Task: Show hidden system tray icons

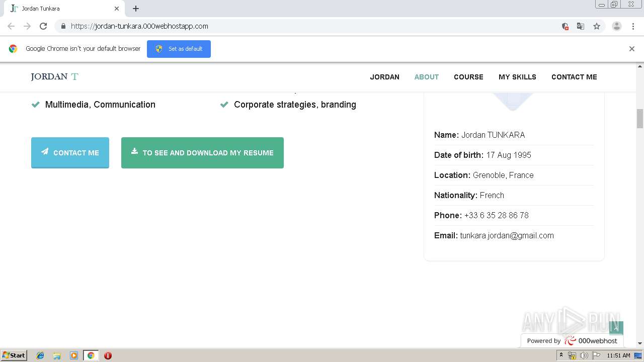Action: pos(561,355)
